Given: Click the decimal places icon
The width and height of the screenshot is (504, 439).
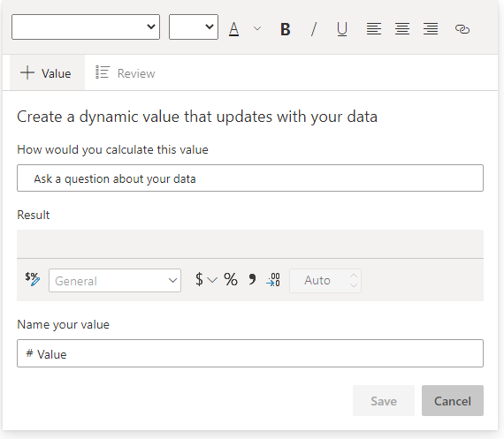Looking at the screenshot, I should [x=273, y=280].
